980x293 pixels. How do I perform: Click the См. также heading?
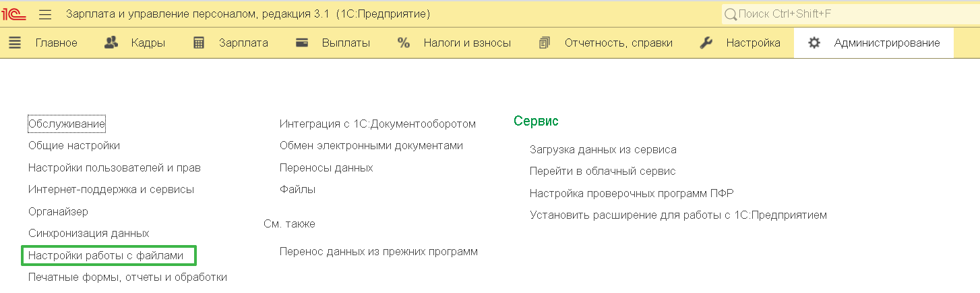289,223
